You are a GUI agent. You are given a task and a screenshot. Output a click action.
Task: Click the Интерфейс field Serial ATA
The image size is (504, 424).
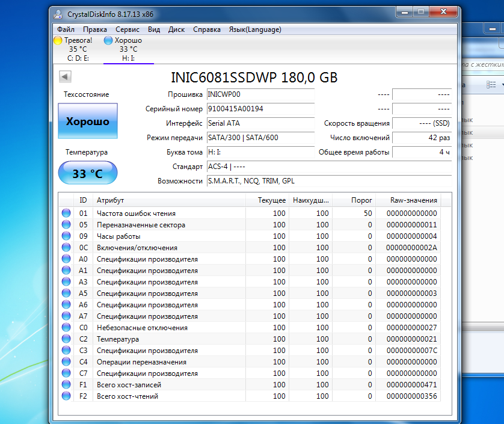coord(260,123)
